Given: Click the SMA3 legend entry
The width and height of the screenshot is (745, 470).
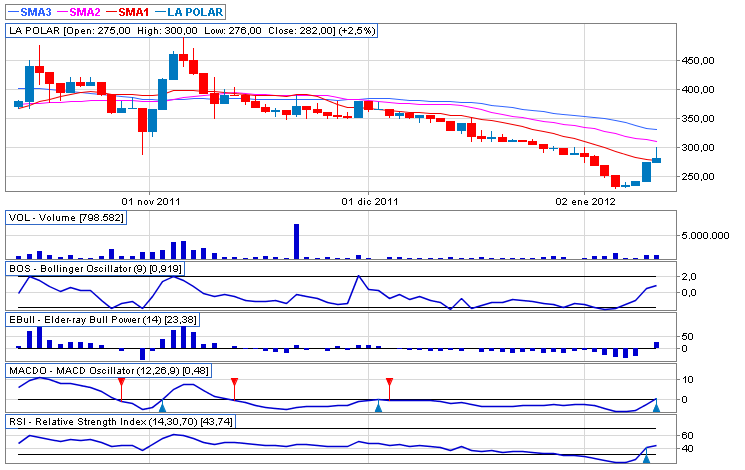Looking at the screenshot, I should [x=30, y=11].
